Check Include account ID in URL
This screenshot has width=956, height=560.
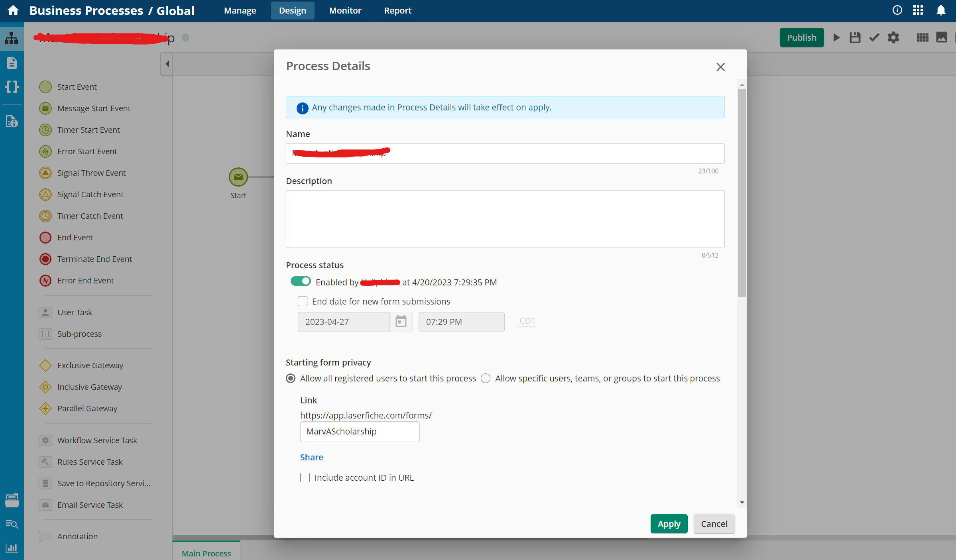(x=305, y=477)
